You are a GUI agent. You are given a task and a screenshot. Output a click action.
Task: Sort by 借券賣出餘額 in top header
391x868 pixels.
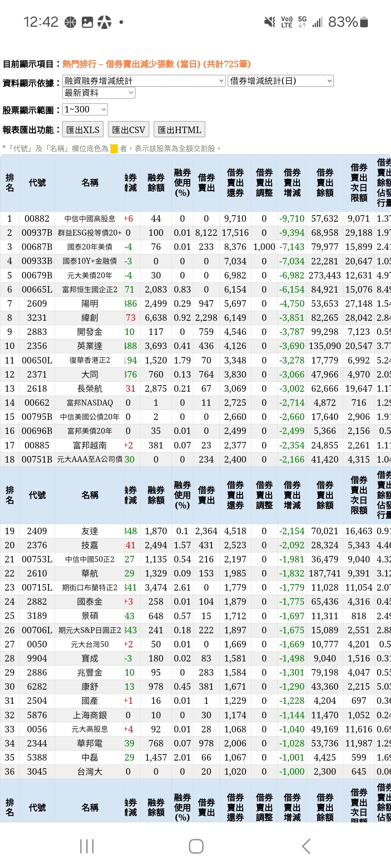pos(325,183)
